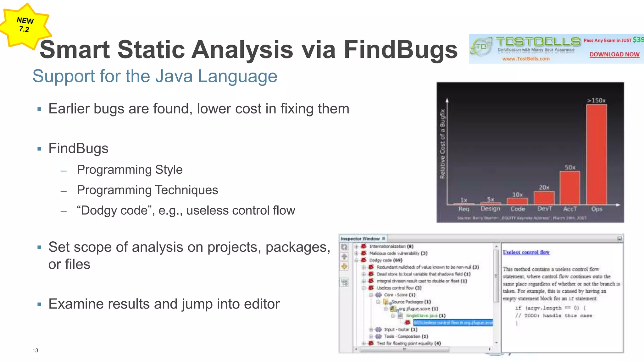Screen dimensions: 644x362
Task: Click the previous-bug up arrow icon
Action: pos(345,256)
